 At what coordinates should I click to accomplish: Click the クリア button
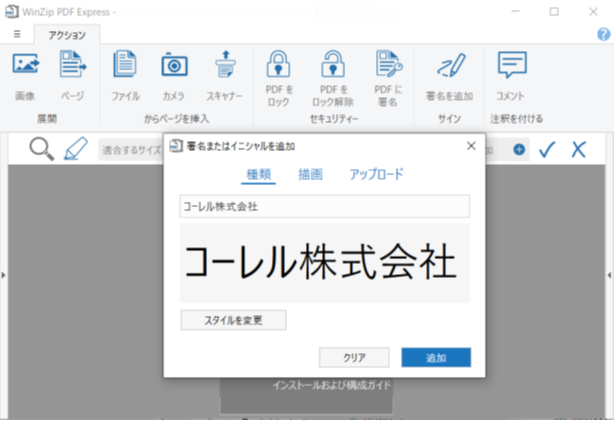pos(354,357)
